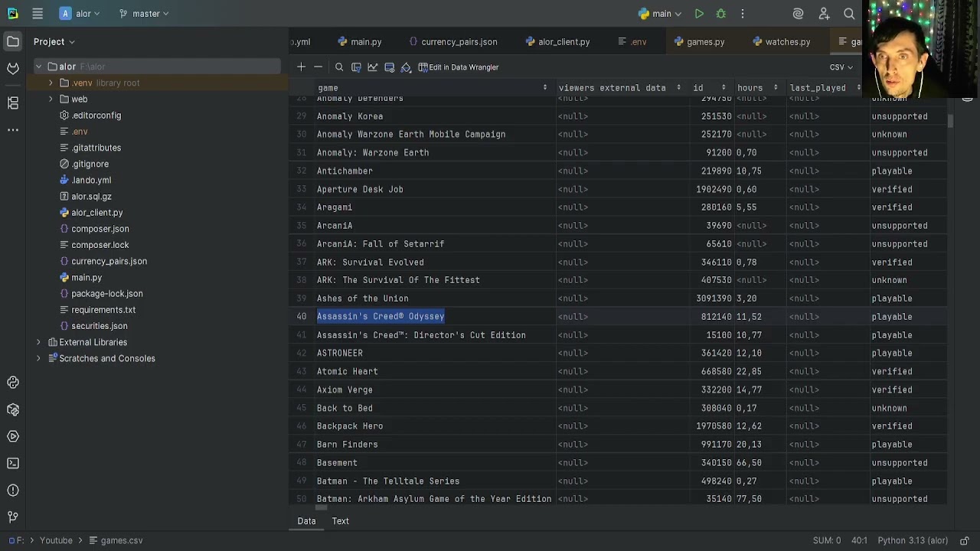Click the paint bucket coloring icon

[407, 67]
